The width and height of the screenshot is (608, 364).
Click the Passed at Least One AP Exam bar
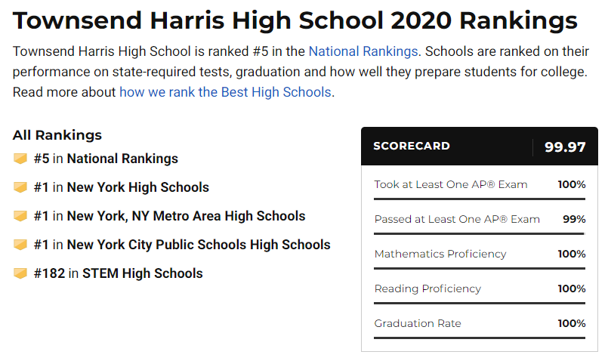(480, 234)
